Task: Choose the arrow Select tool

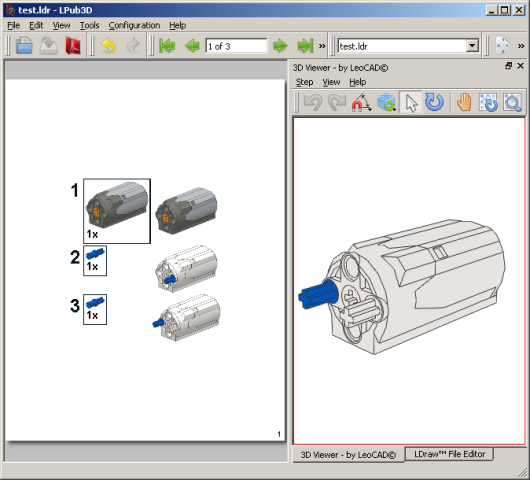Action: coord(411,102)
